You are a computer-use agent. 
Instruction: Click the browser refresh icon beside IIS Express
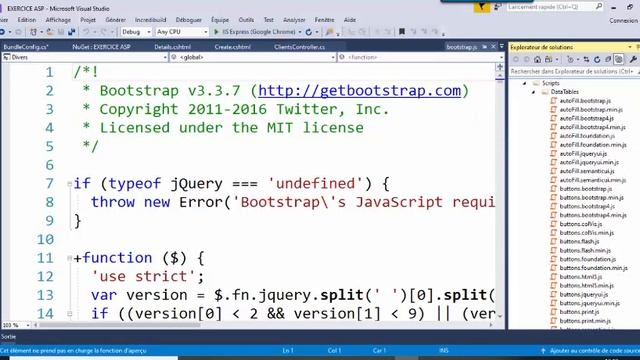click(x=309, y=32)
